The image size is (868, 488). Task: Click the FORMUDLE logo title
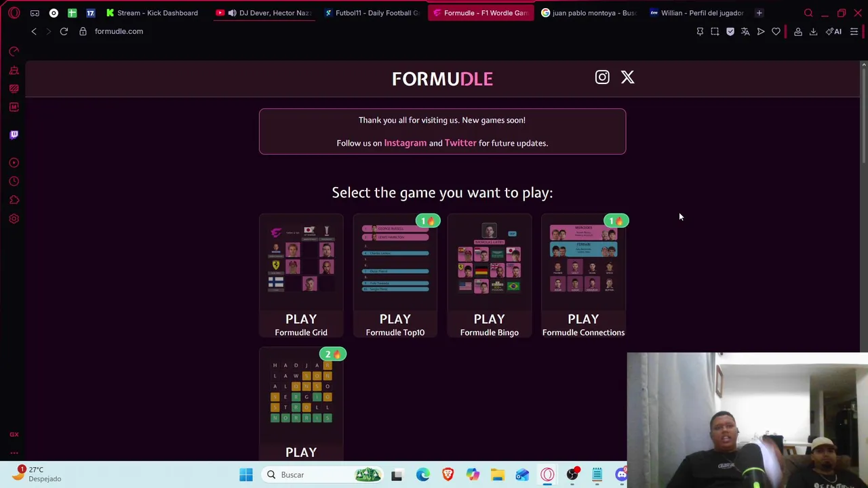442,79
